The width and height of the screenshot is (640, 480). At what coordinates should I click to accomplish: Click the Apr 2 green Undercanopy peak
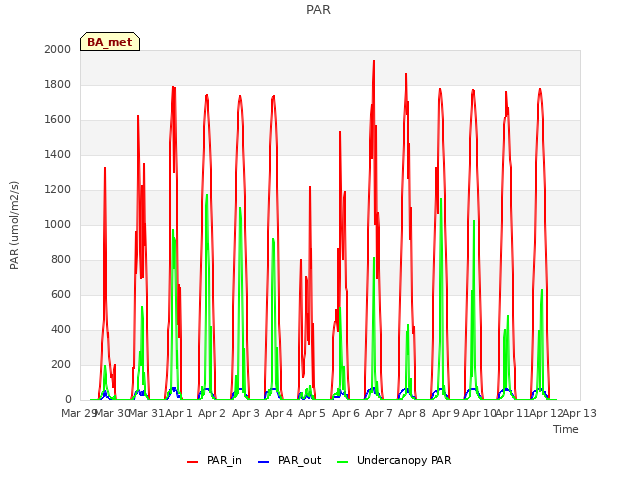[x=207, y=195]
